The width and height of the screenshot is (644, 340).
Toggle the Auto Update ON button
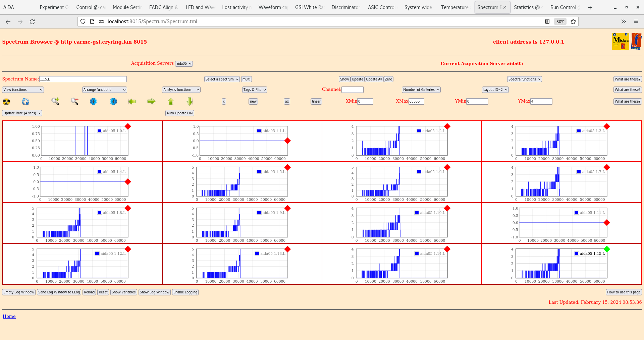[x=179, y=113]
